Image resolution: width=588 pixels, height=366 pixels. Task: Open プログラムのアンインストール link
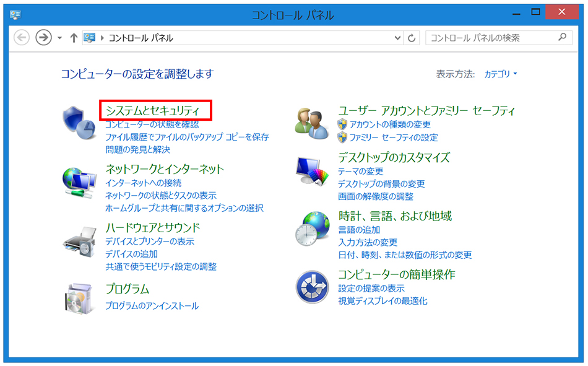(x=152, y=305)
